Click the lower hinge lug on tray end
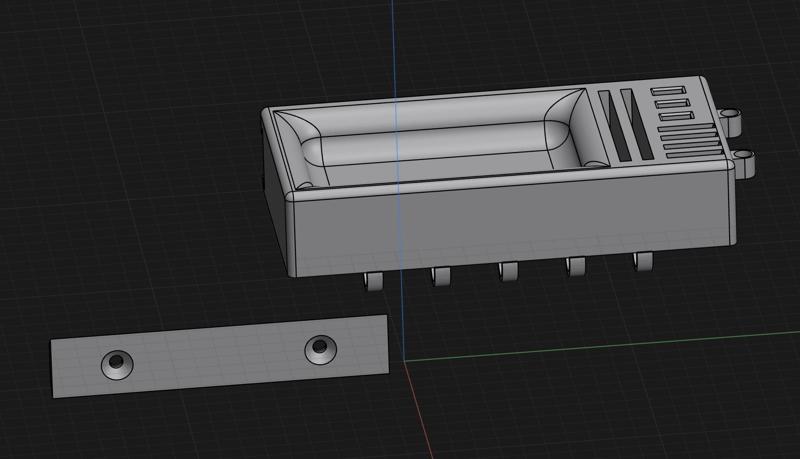The height and width of the screenshot is (459, 800). pos(744,163)
